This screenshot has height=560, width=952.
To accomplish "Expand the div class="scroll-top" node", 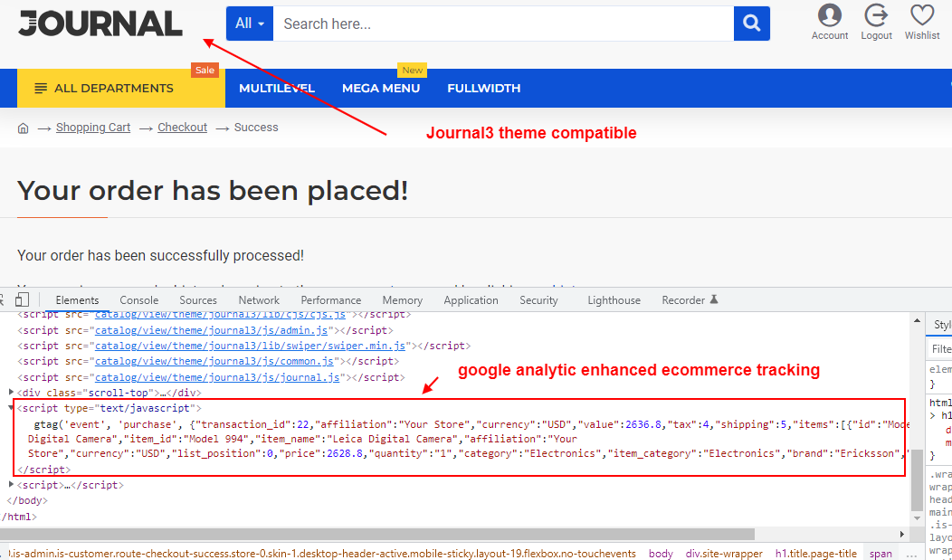I will tap(11, 393).
